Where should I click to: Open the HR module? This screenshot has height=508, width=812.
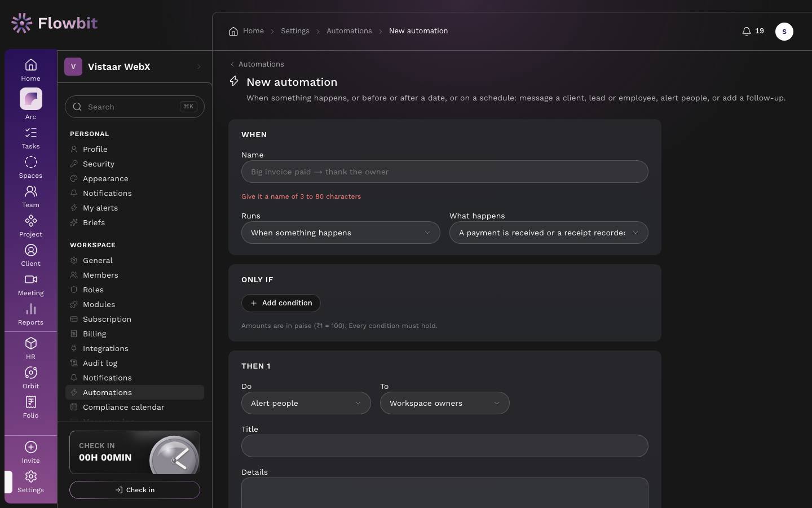coord(30,349)
